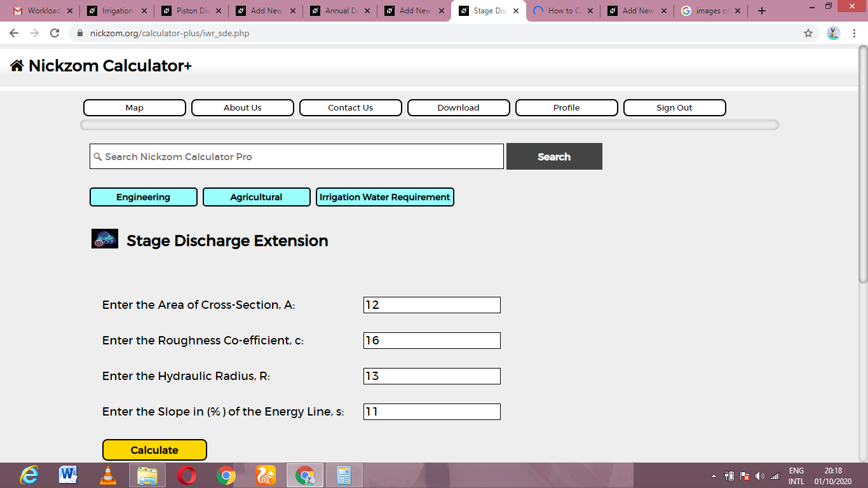Open the plain Chrome taskbar icon

[226, 475]
